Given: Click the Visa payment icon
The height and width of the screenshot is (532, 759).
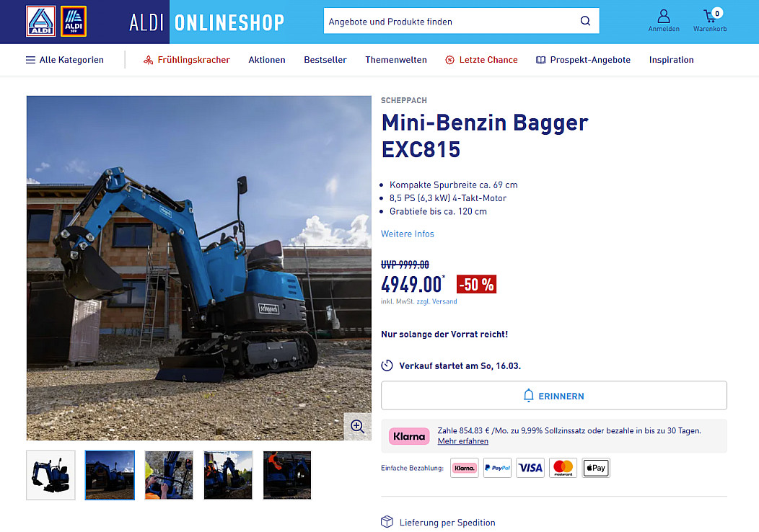Looking at the screenshot, I should [530, 468].
